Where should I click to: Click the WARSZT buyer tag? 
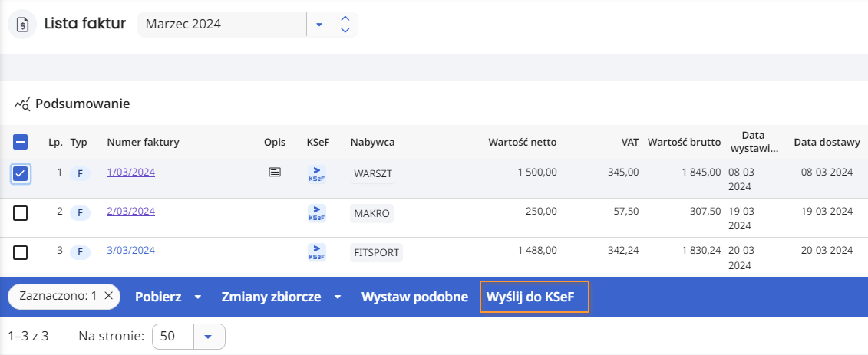[x=373, y=173]
